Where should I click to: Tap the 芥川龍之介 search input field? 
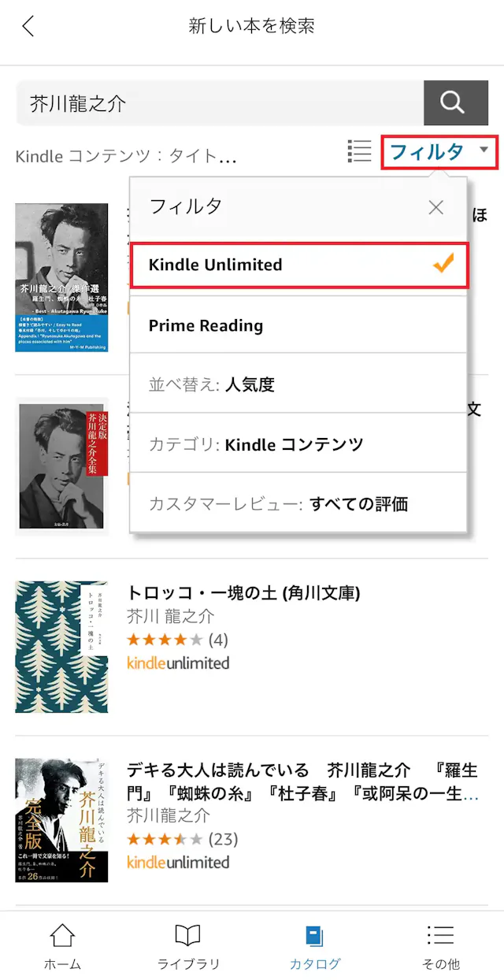pos(213,102)
